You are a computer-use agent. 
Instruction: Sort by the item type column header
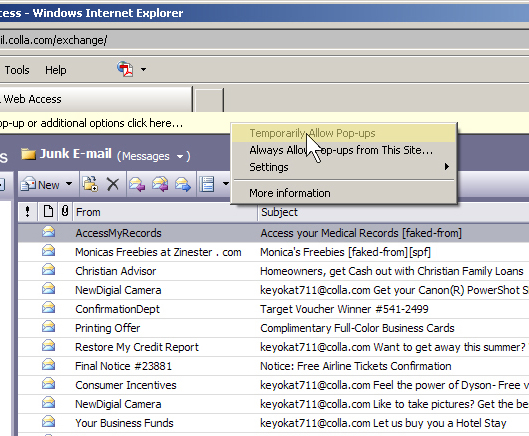(x=48, y=212)
